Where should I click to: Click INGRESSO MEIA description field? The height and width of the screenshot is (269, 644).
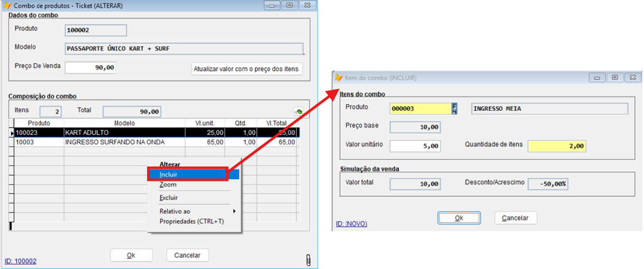[549, 109]
